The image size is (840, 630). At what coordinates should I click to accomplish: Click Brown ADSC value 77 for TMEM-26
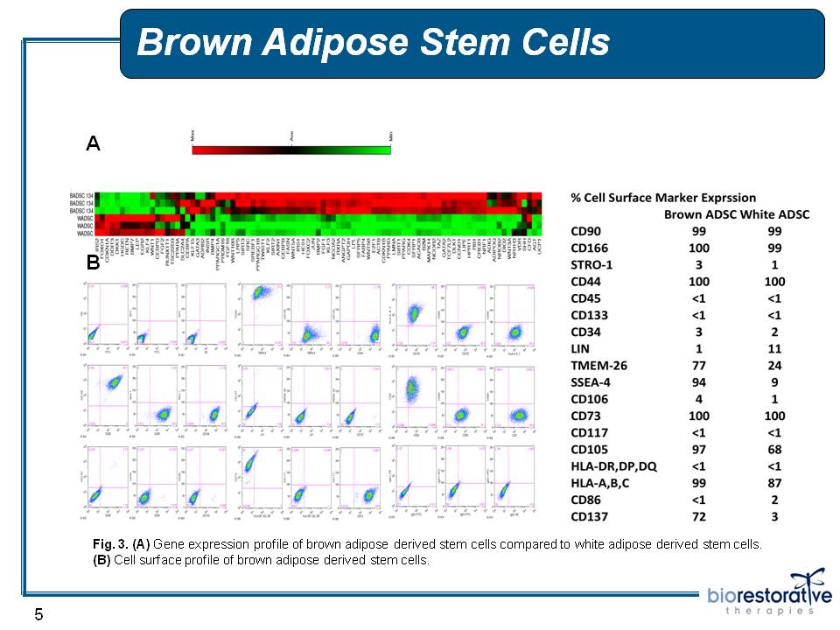click(698, 366)
